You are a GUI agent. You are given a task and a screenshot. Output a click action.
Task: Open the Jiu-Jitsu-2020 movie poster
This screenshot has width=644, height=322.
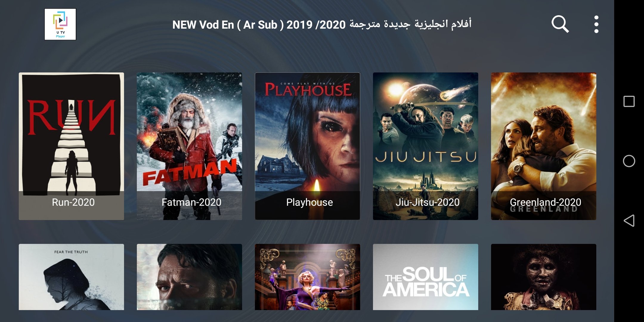[x=425, y=146]
